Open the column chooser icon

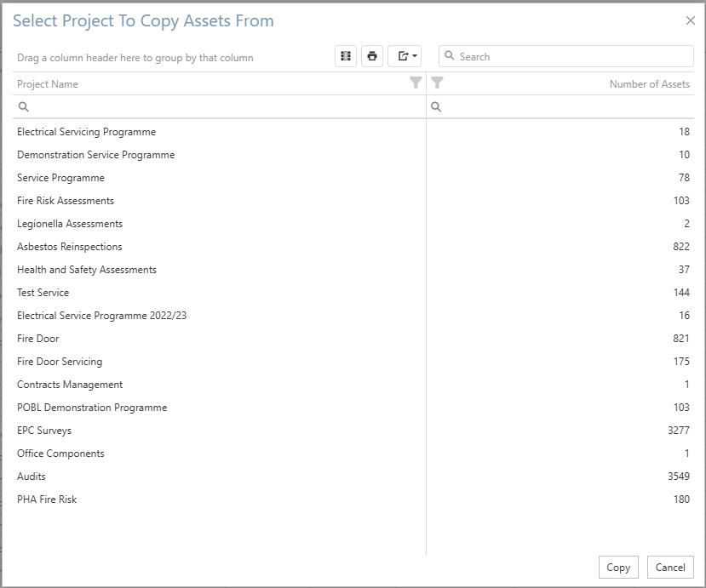click(346, 56)
